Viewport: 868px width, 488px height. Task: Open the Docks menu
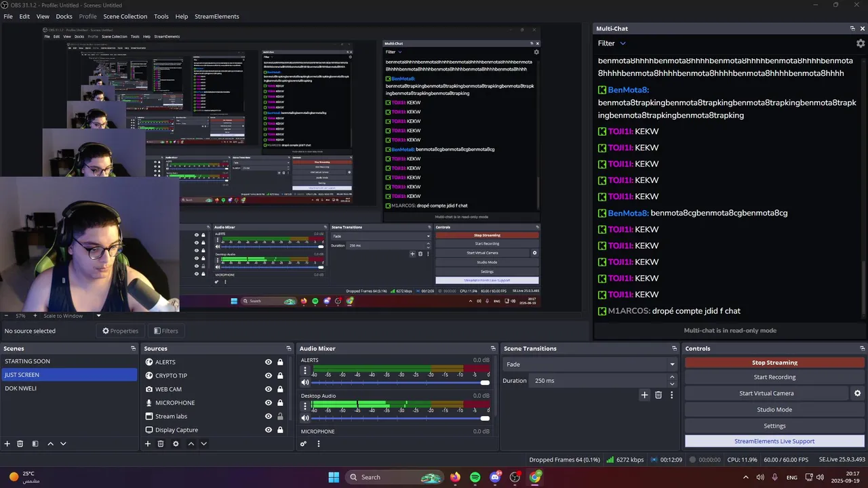point(64,16)
